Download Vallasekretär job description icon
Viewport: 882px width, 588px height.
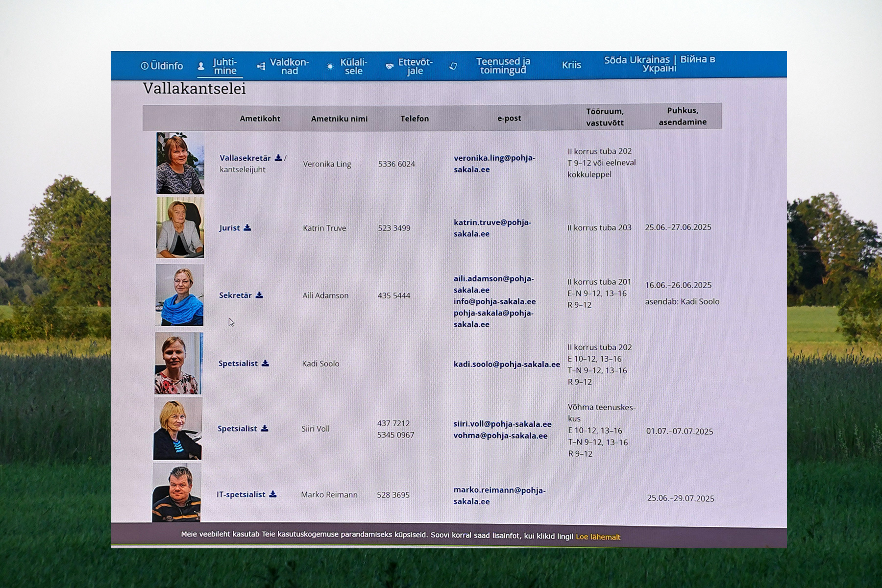pos(278,158)
